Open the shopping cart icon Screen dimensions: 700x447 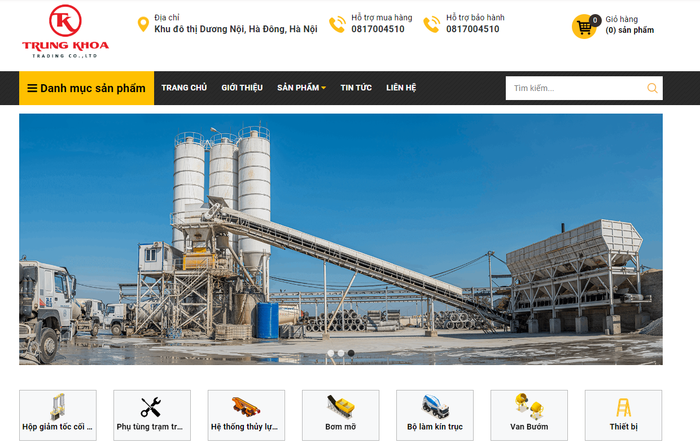584,27
